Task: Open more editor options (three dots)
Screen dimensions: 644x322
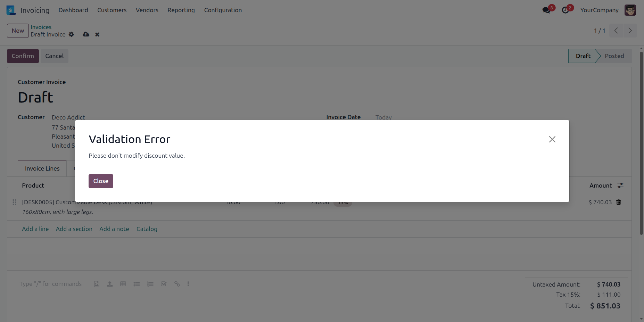Action: coord(188,284)
